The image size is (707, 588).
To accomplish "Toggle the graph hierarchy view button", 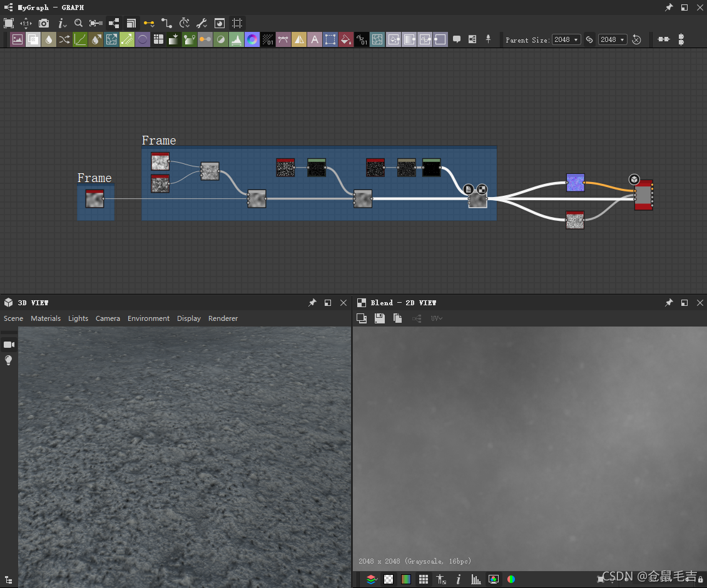I will (x=114, y=23).
